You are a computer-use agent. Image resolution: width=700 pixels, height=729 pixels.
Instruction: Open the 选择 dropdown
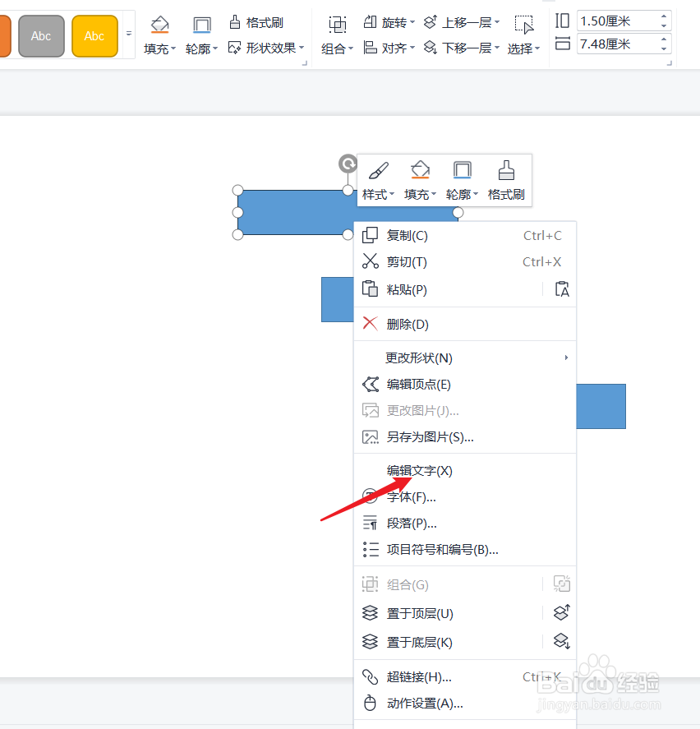pyautogui.click(x=524, y=48)
